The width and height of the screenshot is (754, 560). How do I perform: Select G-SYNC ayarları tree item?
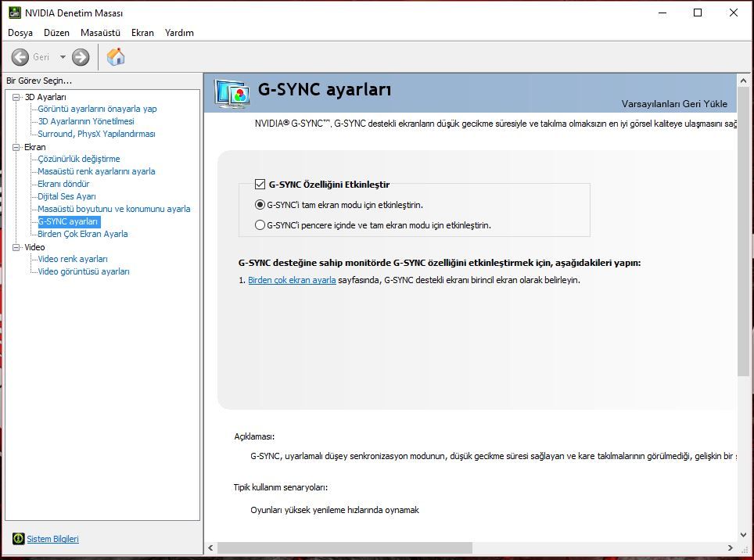coord(69,221)
